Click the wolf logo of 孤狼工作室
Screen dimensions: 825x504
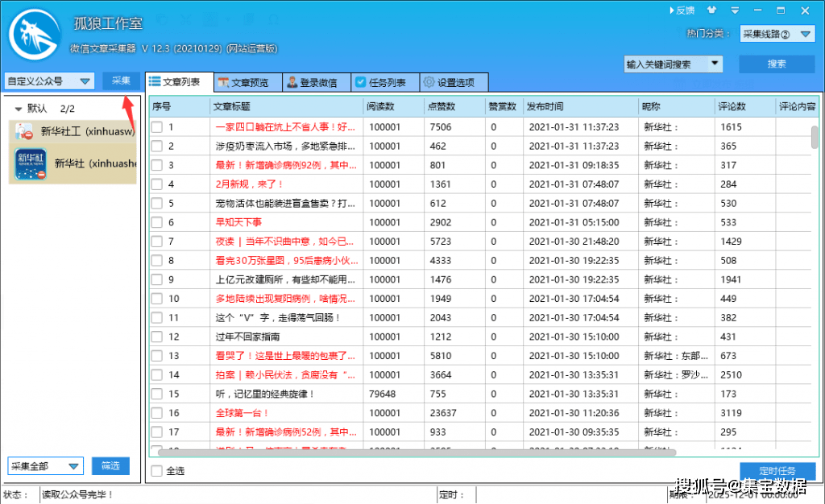35,35
